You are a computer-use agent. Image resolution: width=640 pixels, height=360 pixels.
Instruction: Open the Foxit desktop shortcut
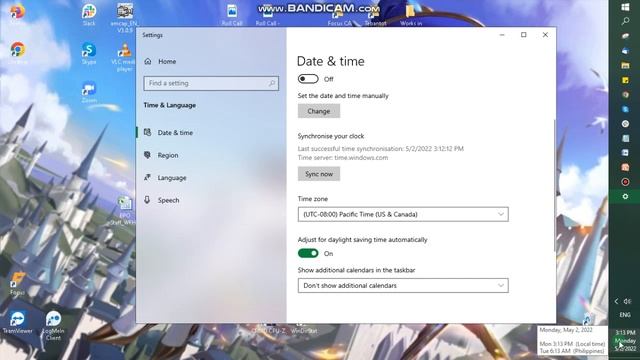tap(17, 284)
